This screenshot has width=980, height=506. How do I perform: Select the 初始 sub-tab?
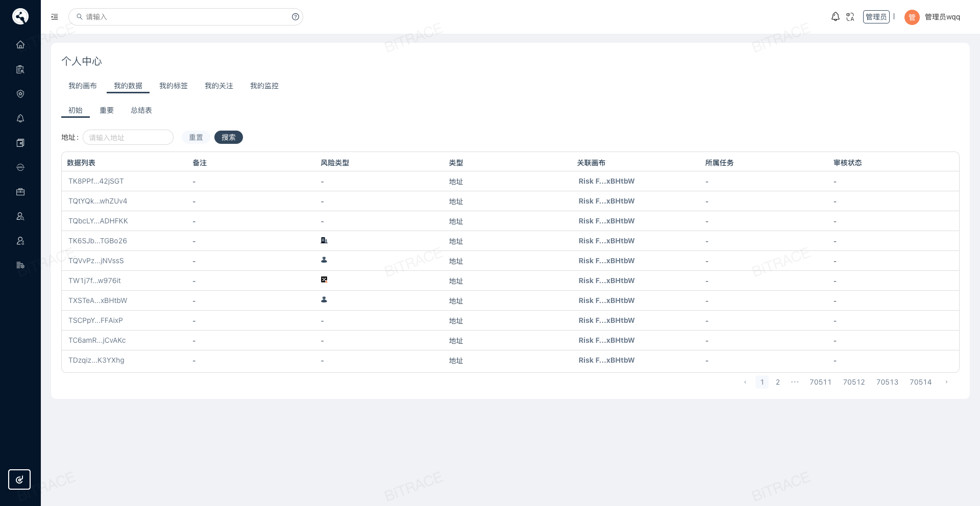click(x=76, y=110)
